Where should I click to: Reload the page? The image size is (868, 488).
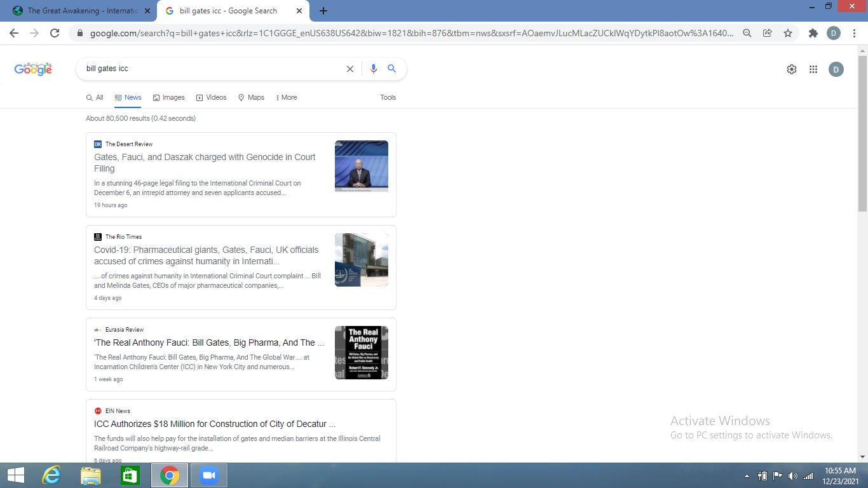(55, 33)
